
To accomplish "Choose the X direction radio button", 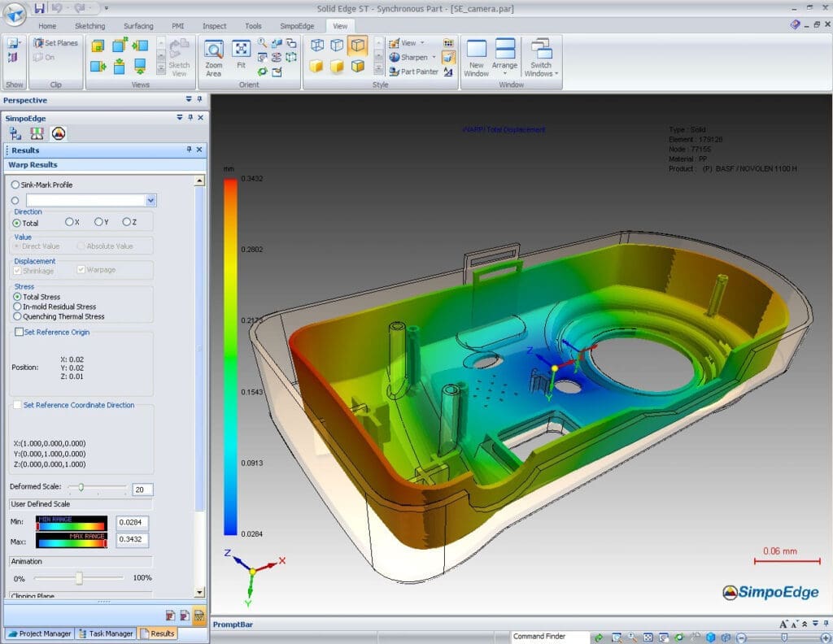I will (x=69, y=222).
